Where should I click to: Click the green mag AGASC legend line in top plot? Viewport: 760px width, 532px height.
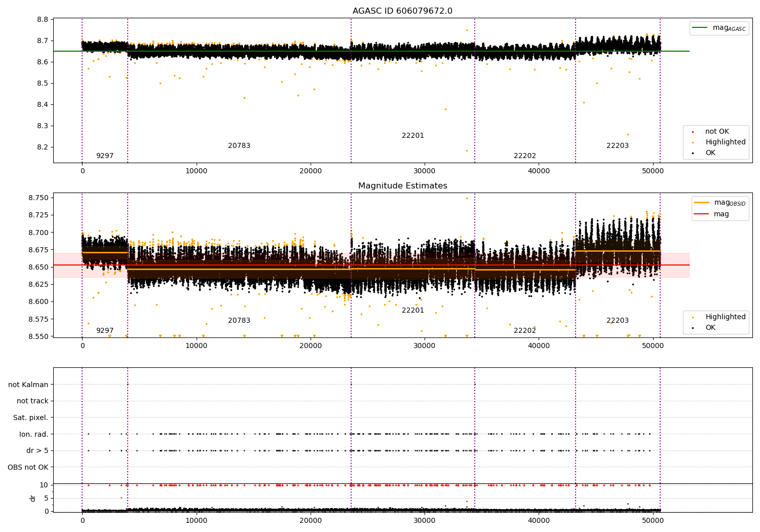tap(700, 28)
